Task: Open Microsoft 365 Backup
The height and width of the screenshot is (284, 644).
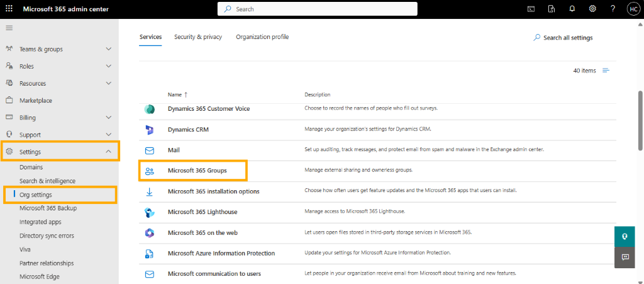Action: point(48,208)
